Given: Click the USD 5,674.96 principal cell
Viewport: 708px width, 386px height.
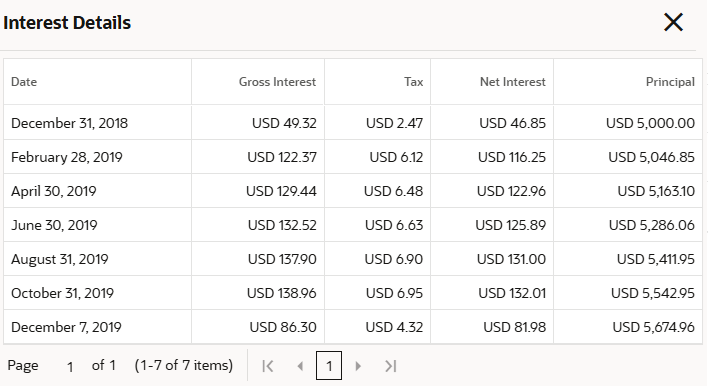Looking at the screenshot, I should [x=628, y=327].
